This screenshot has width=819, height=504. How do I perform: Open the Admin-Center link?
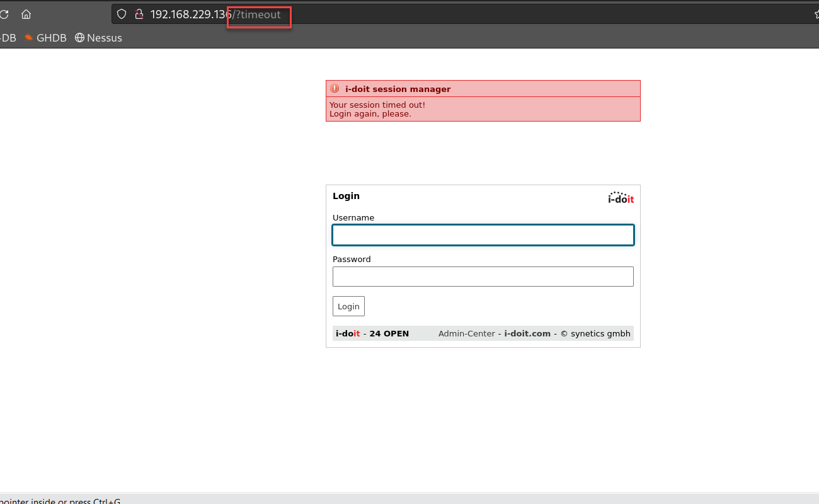tap(467, 333)
